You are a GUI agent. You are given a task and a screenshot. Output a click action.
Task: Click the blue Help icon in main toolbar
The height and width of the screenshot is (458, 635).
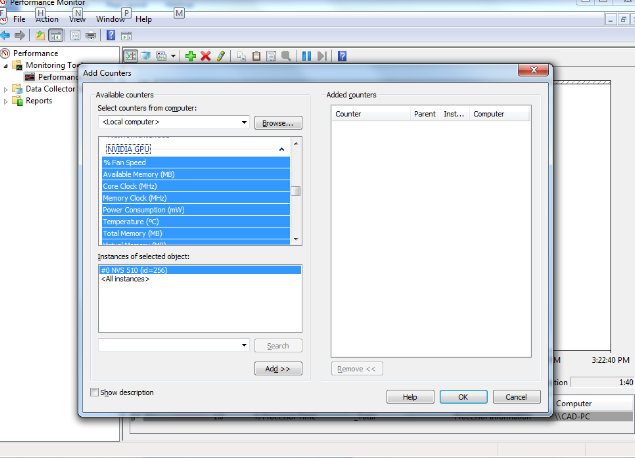point(111,36)
